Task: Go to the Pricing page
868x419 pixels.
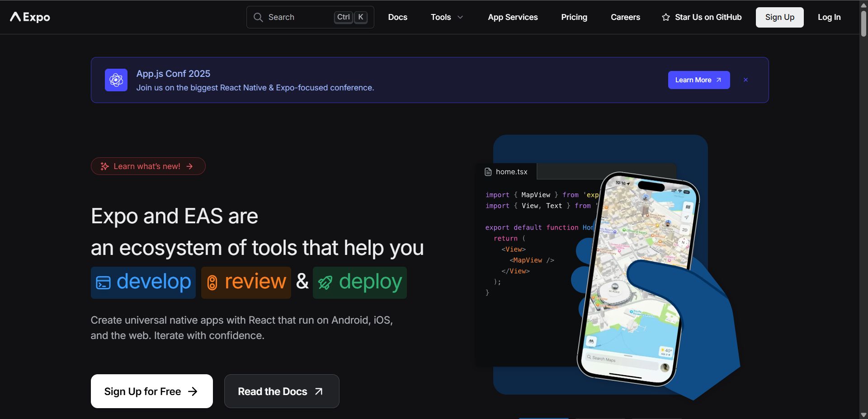Action: tap(574, 17)
